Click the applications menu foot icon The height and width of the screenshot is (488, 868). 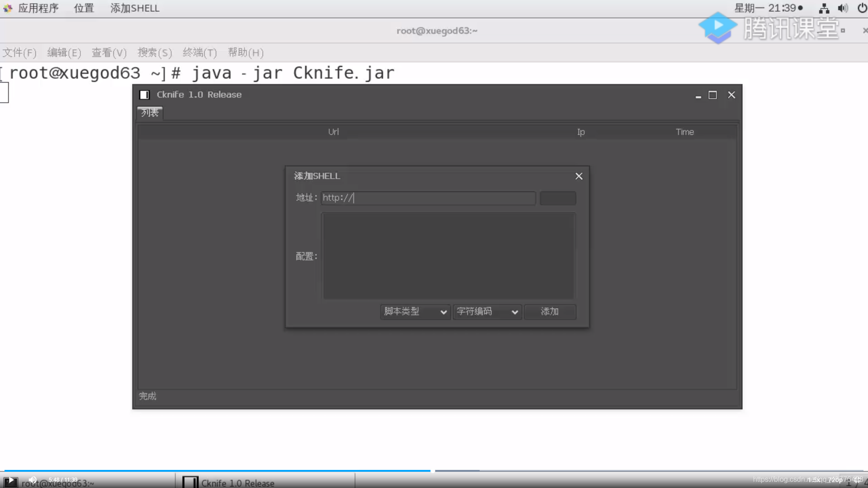pos(8,8)
